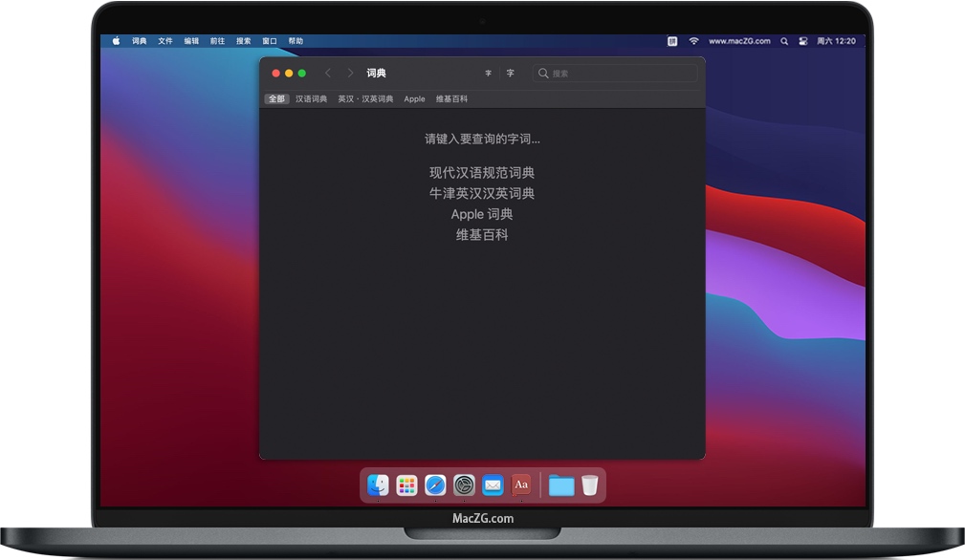This screenshot has height=560, width=965.
Task: Open System Preferences from the Dock
Action: click(464, 485)
